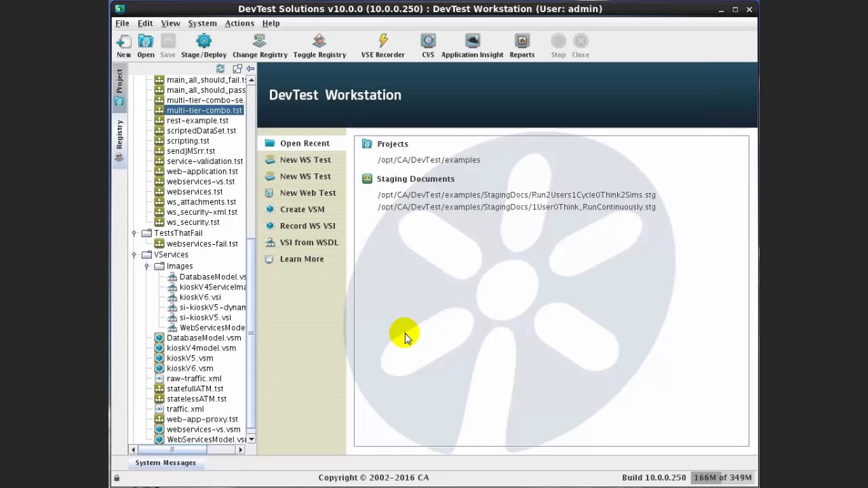868x488 pixels.
Task: Click the Open Recent link
Action: [304, 143]
